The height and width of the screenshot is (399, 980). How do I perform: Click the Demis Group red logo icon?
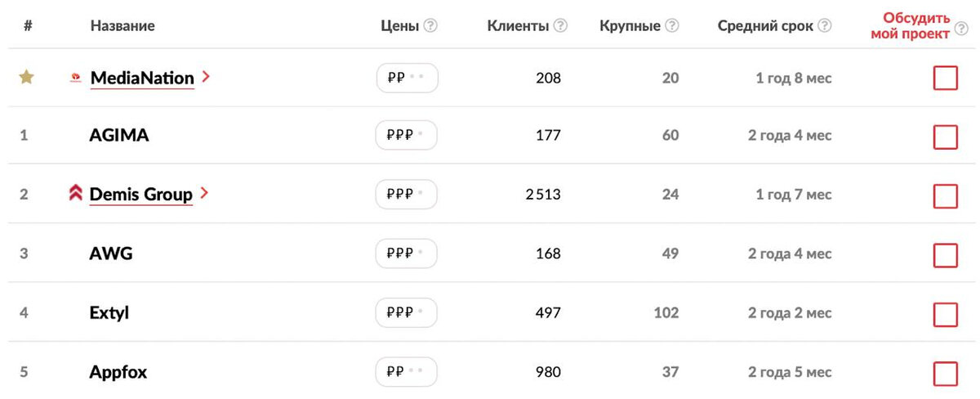click(x=76, y=194)
